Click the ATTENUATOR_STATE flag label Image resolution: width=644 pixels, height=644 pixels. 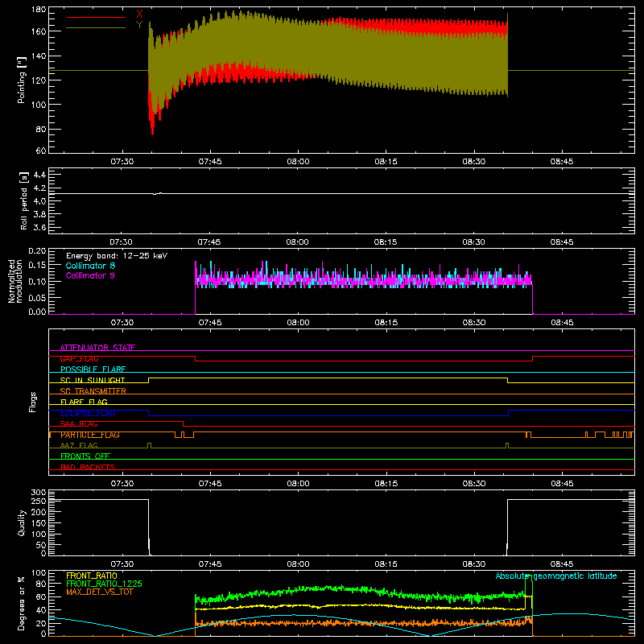[x=97, y=348]
